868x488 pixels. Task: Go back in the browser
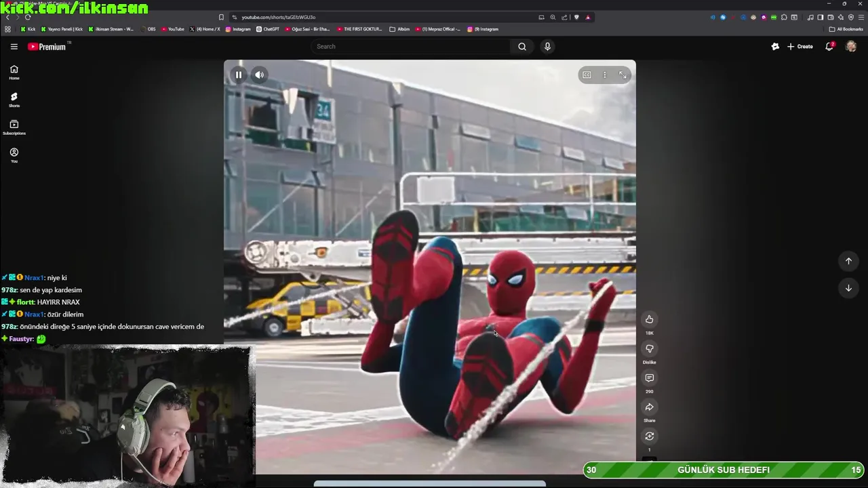tap(7, 17)
